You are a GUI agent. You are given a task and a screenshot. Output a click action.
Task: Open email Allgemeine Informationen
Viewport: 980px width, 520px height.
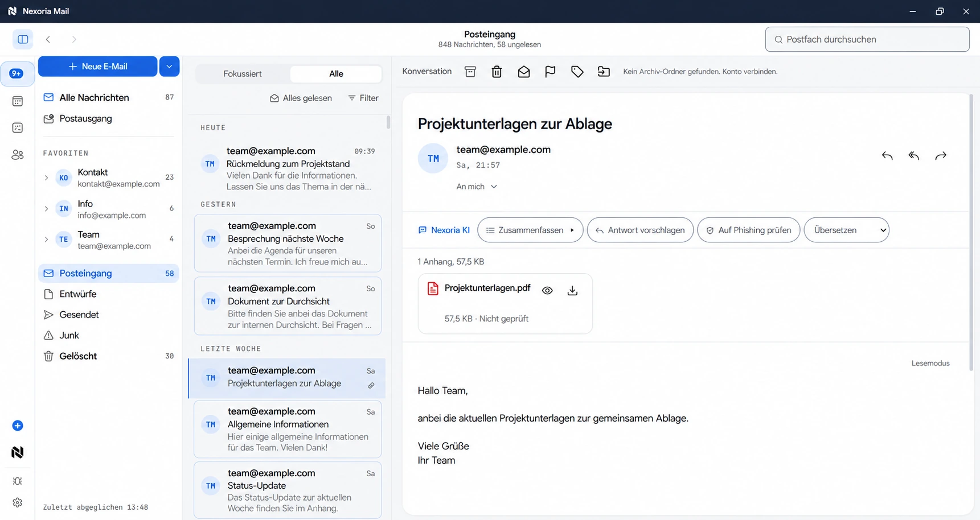(288, 429)
